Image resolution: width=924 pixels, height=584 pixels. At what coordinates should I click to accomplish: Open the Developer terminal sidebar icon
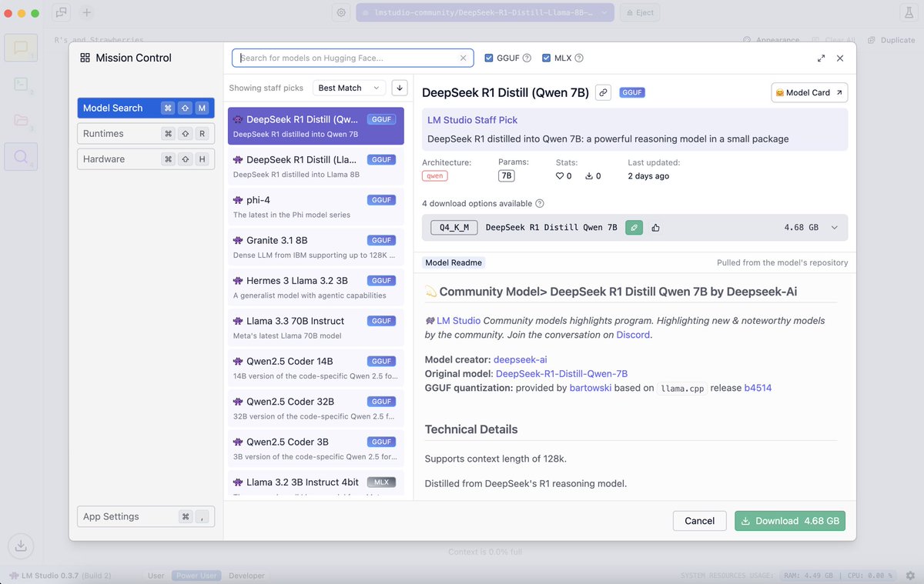click(x=21, y=84)
